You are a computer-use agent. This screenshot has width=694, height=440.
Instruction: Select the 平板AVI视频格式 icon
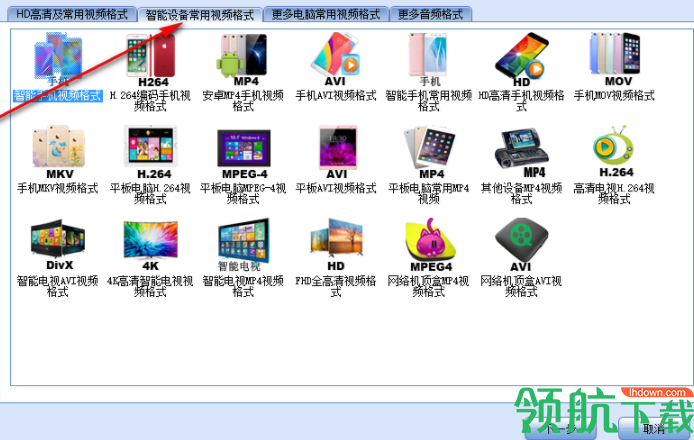coord(337,152)
